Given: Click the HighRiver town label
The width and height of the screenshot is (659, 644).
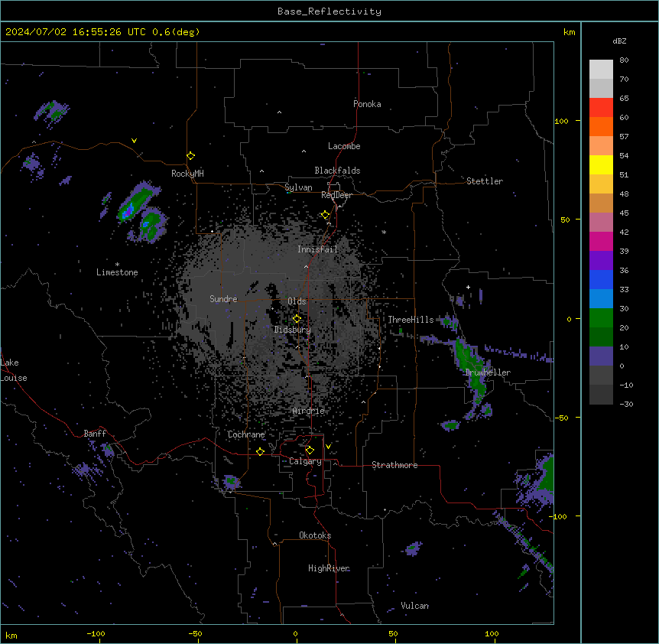Looking at the screenshot, I should [329, 568].
